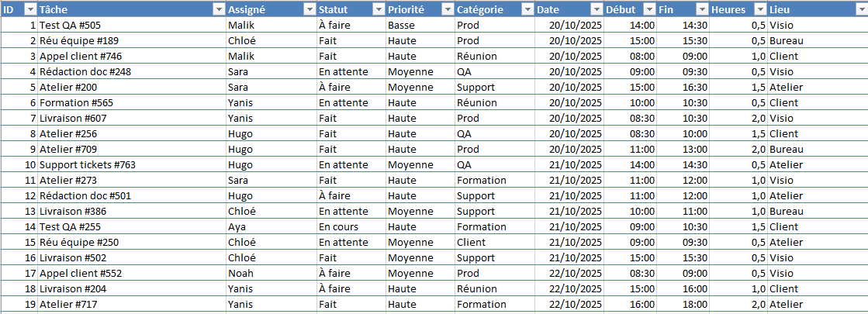Expand the Priorité column filter

[448, 9]
